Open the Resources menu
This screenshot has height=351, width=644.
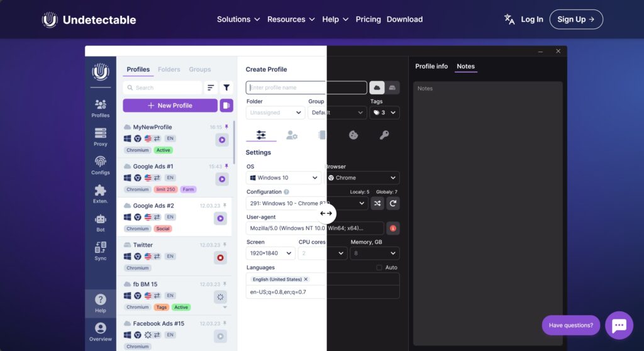click(291, 19)
